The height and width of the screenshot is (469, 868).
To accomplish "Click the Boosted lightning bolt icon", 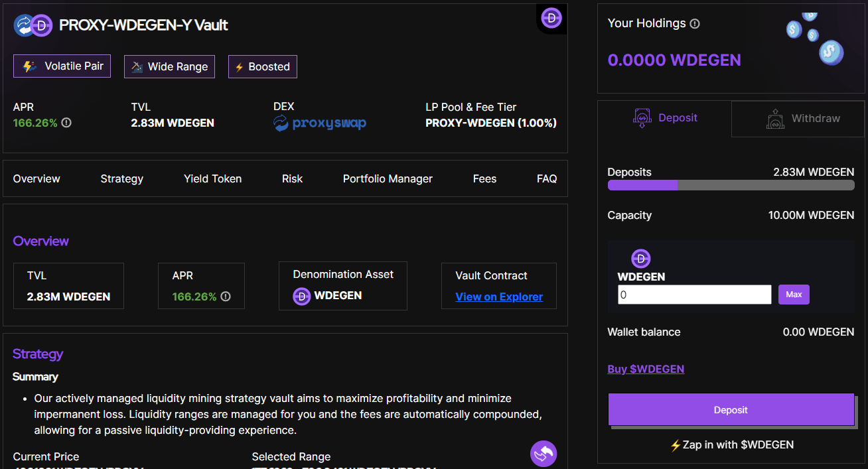I will (x=240, y=67).
